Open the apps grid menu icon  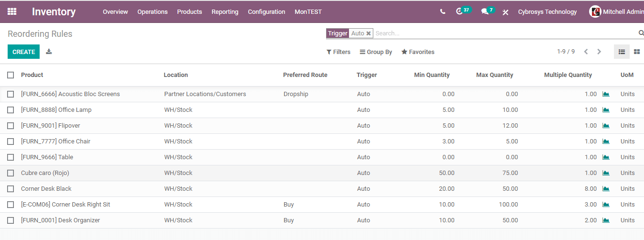(x=12, y=11)
